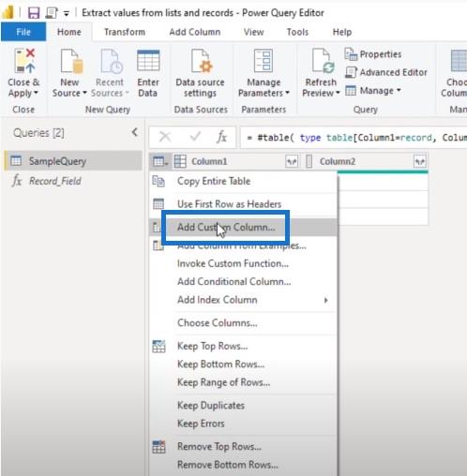Open the Advanced Editor
The image size is (467, 476).
click(x=386, y=72)
